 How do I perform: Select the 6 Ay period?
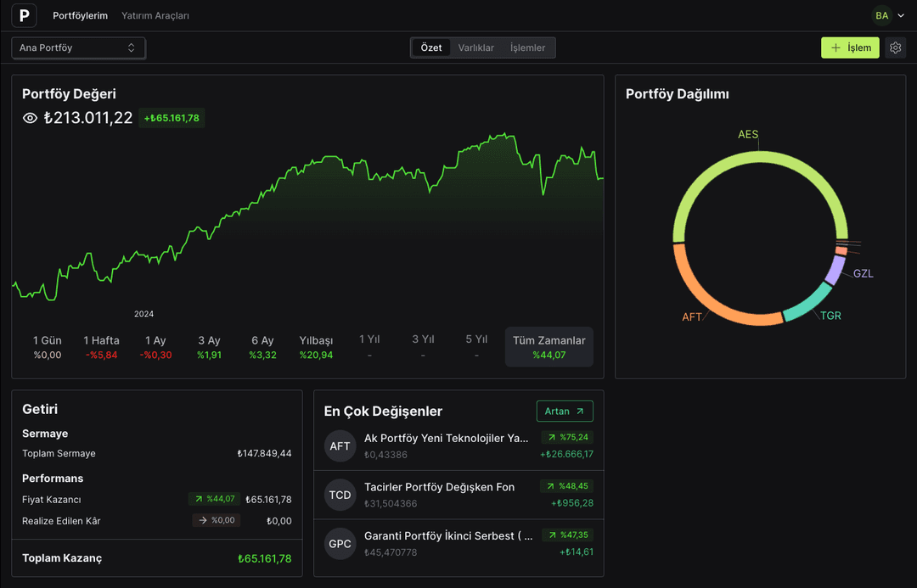pos(262,347)
